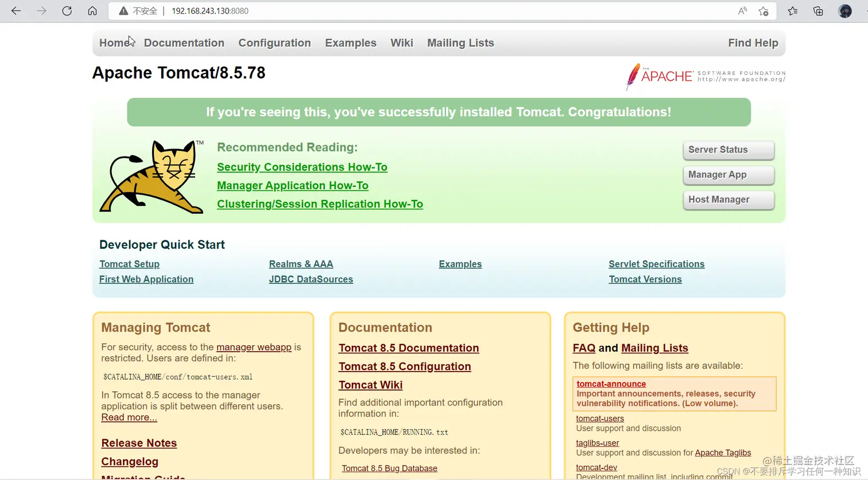Open Security Considerations How-To link
The image size is (868, 480).
click(302, 167)
